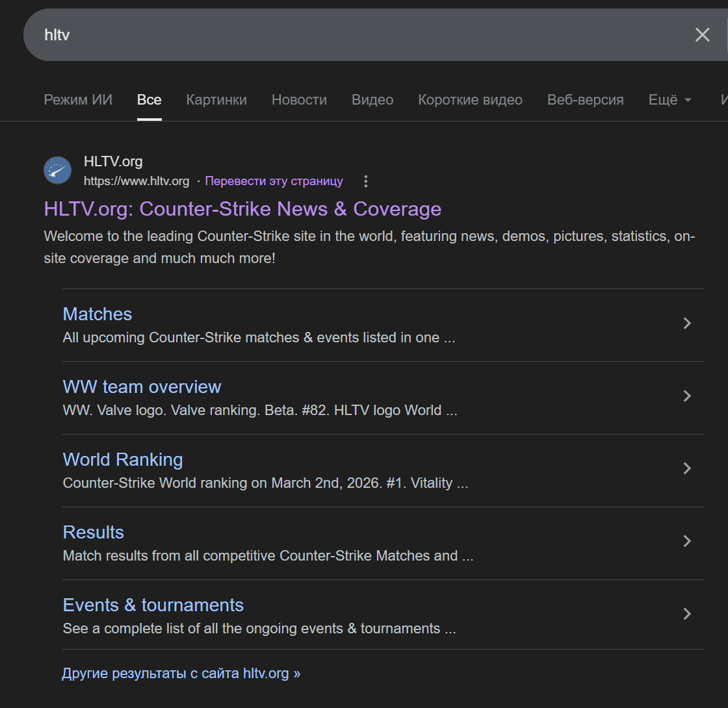Click the HLTV.org site name text
Image resolution: width=728 pixels, height=708 pixels.
click(x=113, y=162)
